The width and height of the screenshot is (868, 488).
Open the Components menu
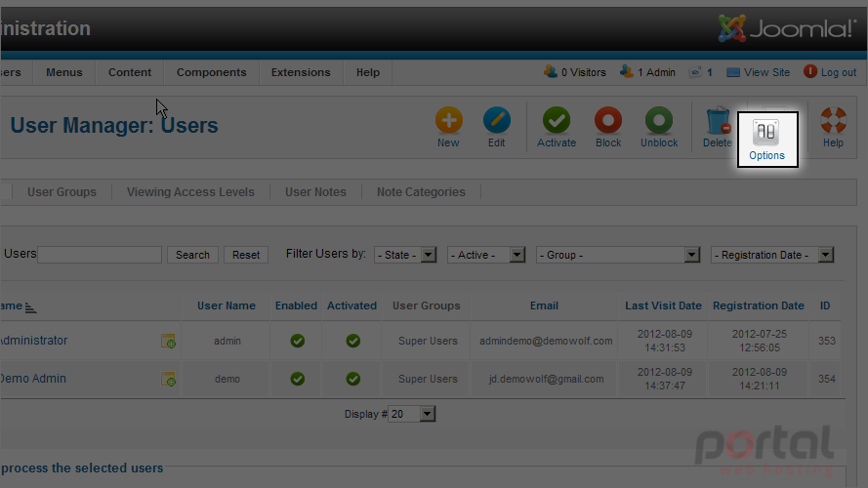point(212,72)
